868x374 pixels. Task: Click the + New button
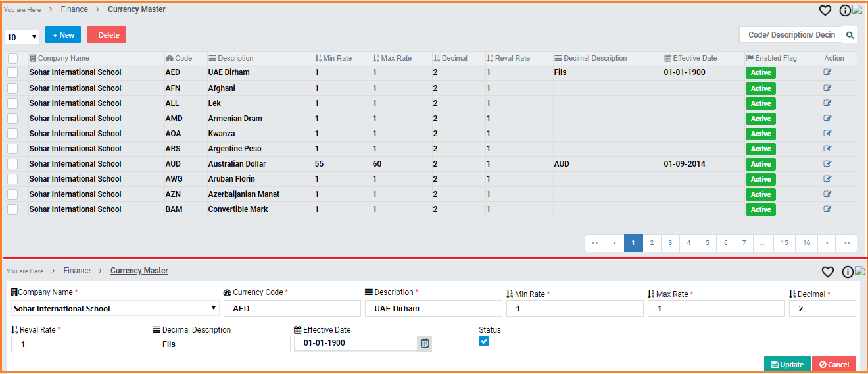click(x=63, y=35)
